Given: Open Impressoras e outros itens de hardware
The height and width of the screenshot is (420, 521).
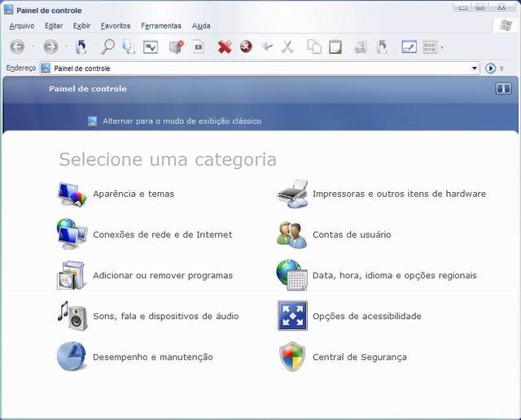Looking at the screenshot, I should click(399, 194).
